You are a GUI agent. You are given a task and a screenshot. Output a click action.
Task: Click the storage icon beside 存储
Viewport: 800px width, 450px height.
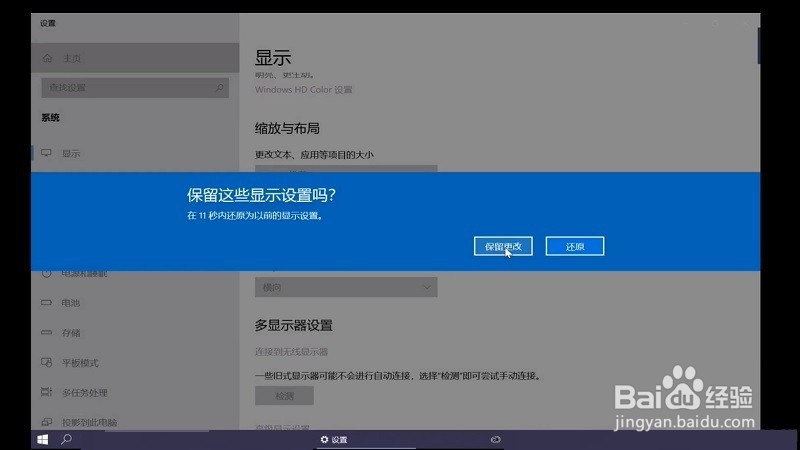(46, 333)
